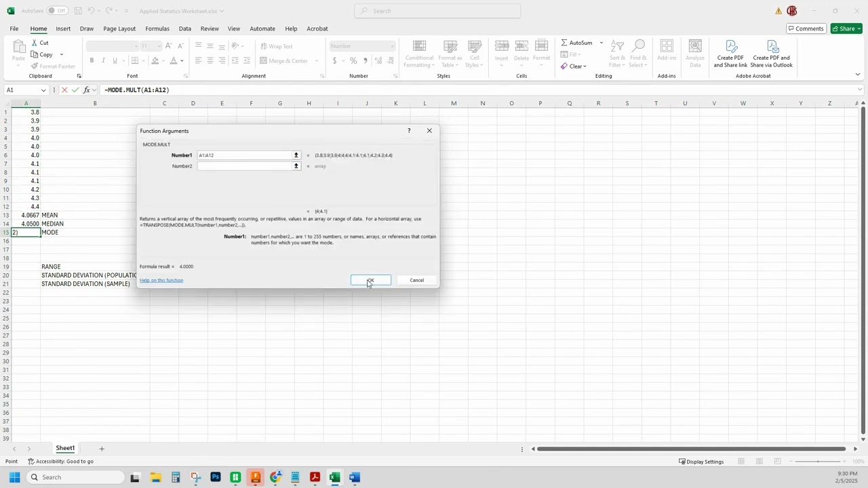Apply percent style format
The width and height of the screenshot is (868, 488).
[x=353, y=60]
